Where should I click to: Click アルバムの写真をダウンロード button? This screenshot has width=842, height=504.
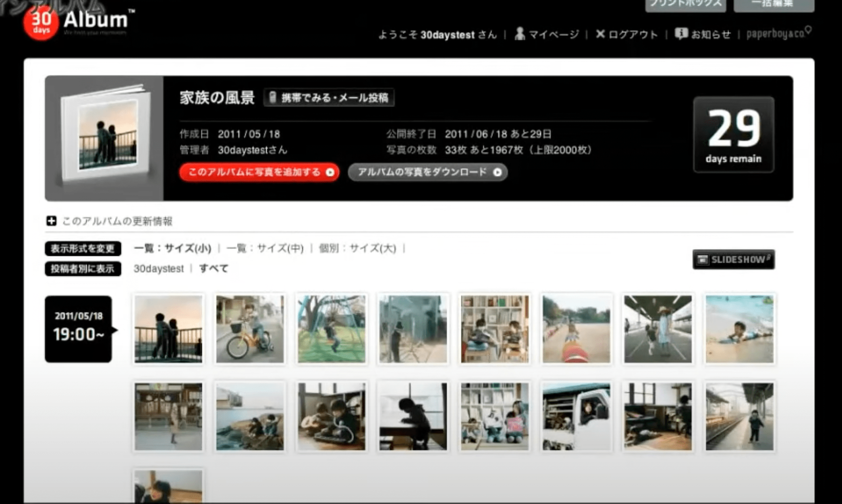[x=427, y=172]
